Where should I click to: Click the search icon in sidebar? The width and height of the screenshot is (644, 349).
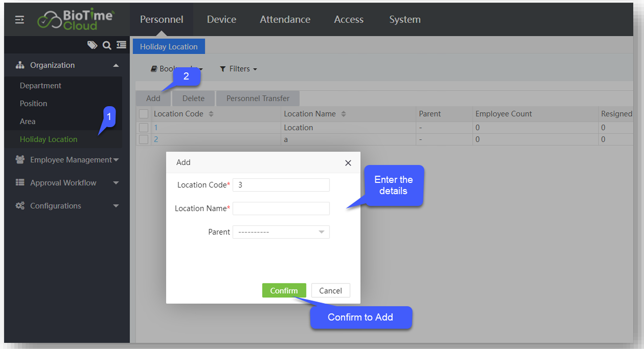[107, 45]
